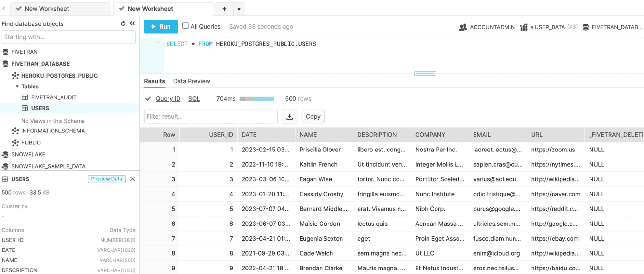Click the SNOWFLAKE_SAMPLE_DATA database icon
Screen dimensions: 644x274
[5, 166]
